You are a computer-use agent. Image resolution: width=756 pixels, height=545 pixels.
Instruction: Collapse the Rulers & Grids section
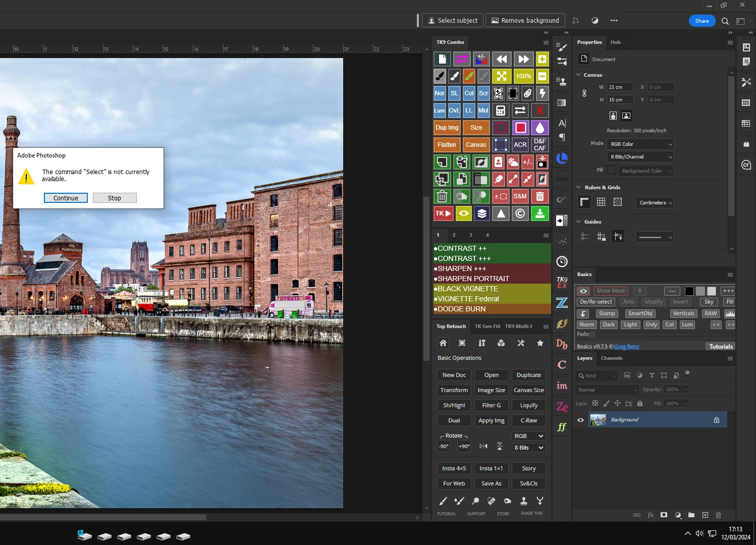[x=579, y=187]
